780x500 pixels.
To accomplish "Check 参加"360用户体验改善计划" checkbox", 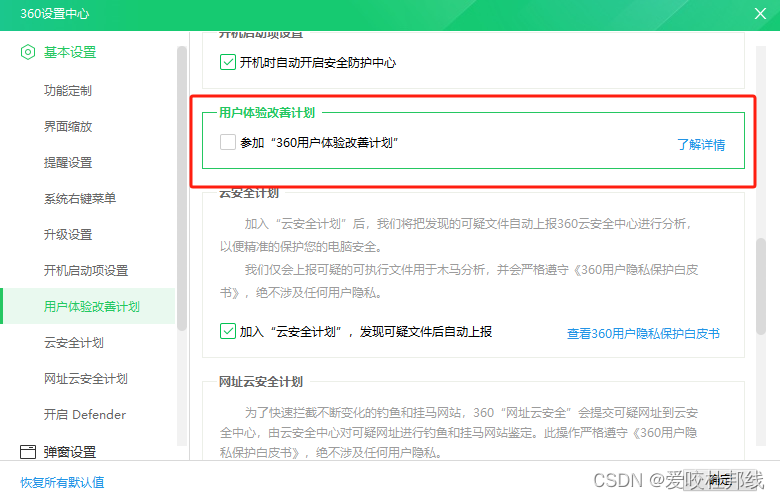I will coord(228,142).
